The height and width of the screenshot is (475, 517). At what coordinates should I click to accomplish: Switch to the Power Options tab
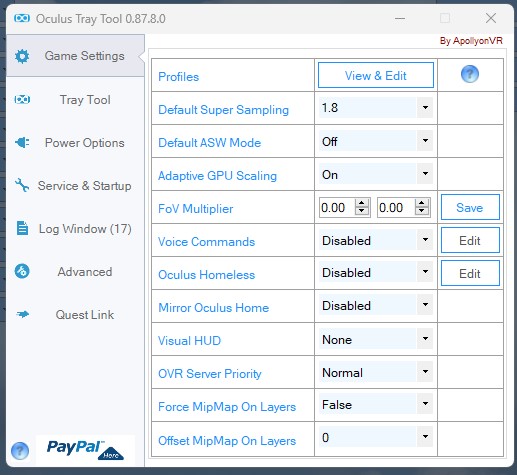(x=75, y=143)
